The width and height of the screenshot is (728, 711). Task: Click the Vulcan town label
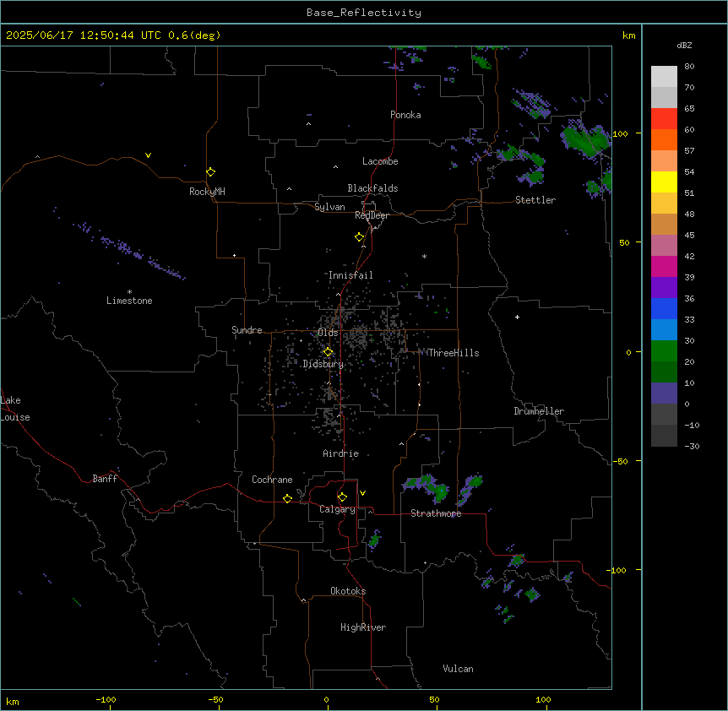(x=459, y=669)
